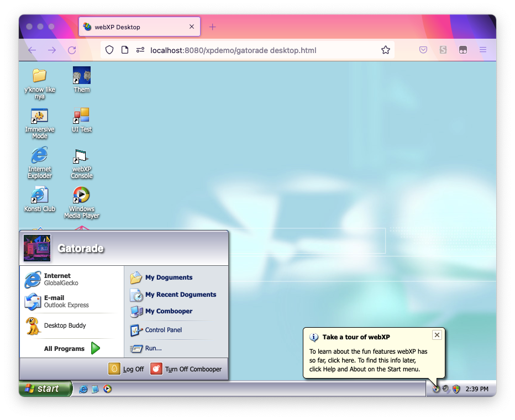The width and height of the screenshot is (515, 420).
Task: Click the security shield tray icon
Action: (456, 389)
